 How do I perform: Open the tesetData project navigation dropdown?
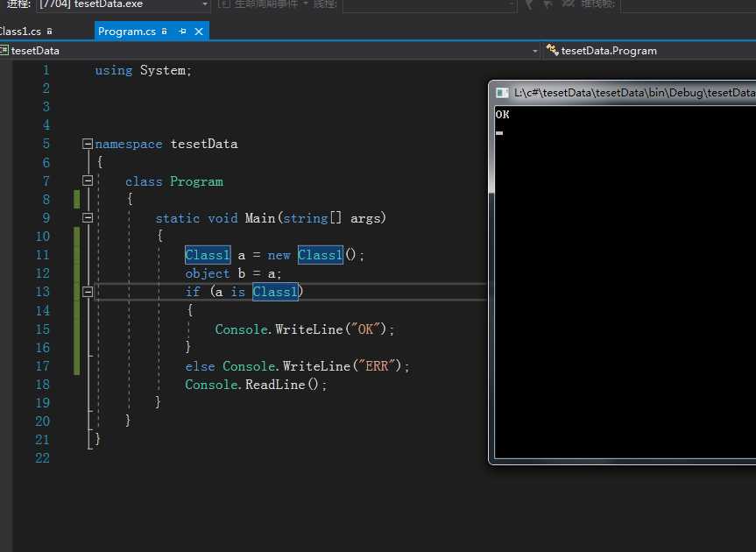(535, 51)
